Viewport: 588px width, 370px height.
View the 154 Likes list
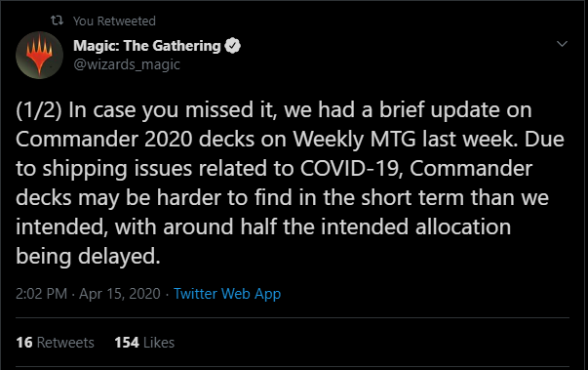pyautogui.click(x=144, y=343)
